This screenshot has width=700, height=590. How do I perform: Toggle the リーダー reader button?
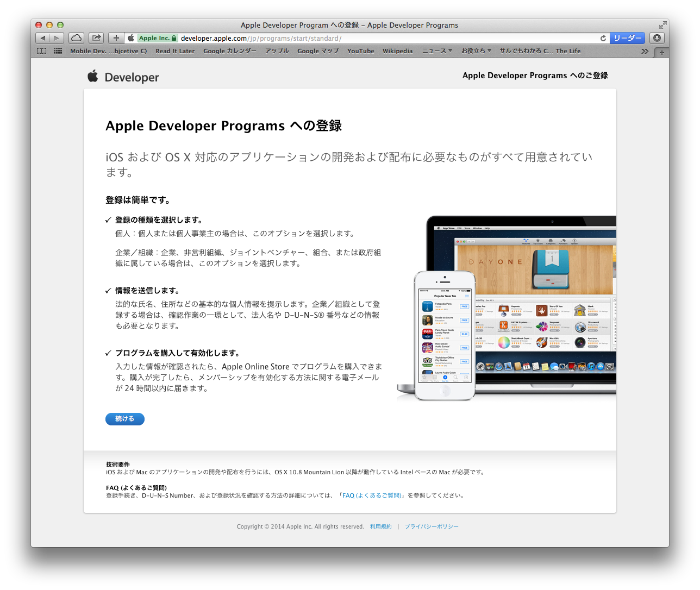[x=627, y=38]
